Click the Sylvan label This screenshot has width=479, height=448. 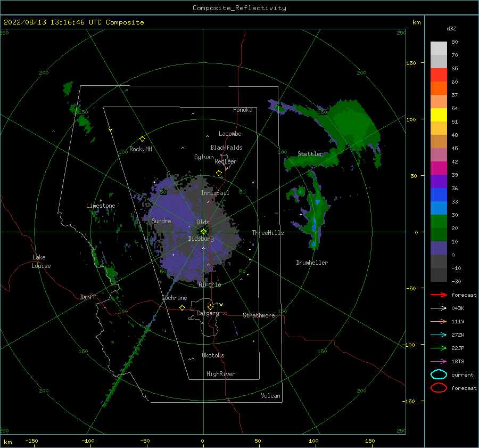204,157
